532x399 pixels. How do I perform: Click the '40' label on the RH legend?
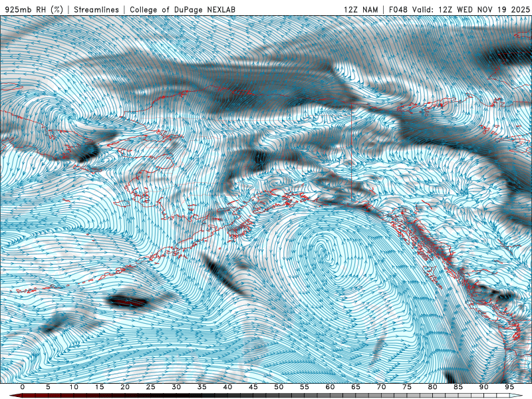point(227,387)
